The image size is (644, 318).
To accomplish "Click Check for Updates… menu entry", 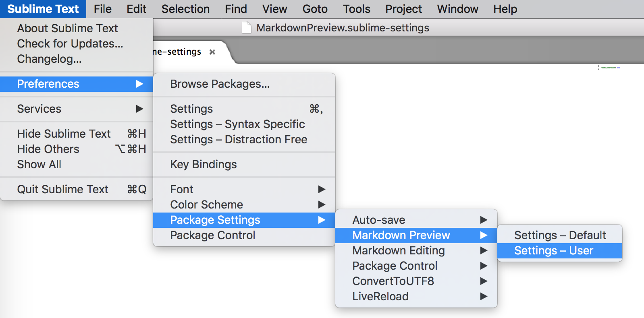I will (x=70, y=43).
